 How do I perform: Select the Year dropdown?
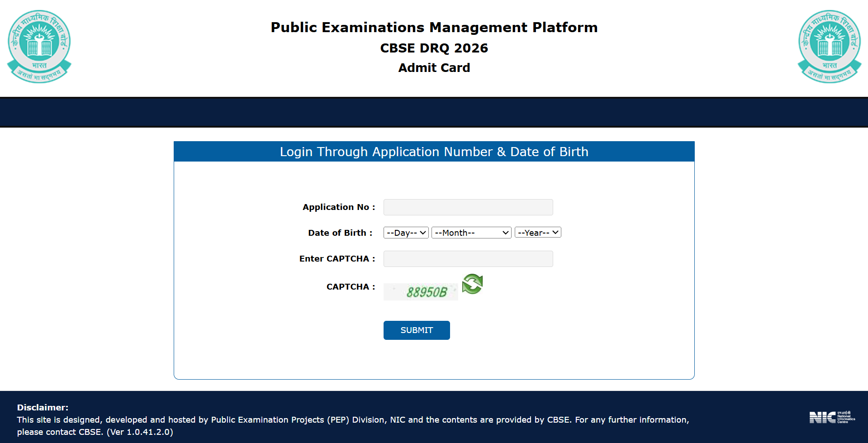click(537, 233)
